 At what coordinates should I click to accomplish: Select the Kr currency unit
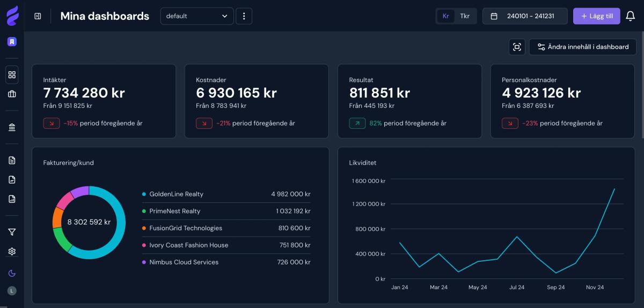point(445,16)
